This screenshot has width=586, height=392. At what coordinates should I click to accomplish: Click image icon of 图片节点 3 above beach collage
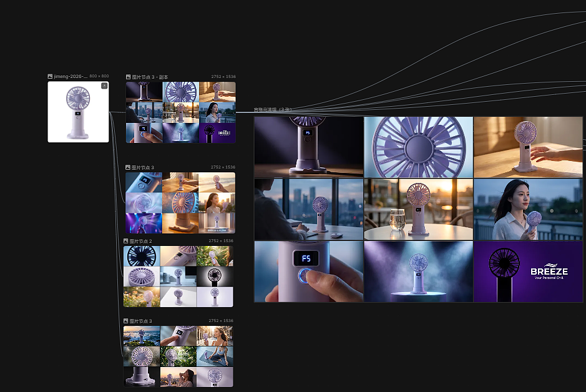(128, 167)
